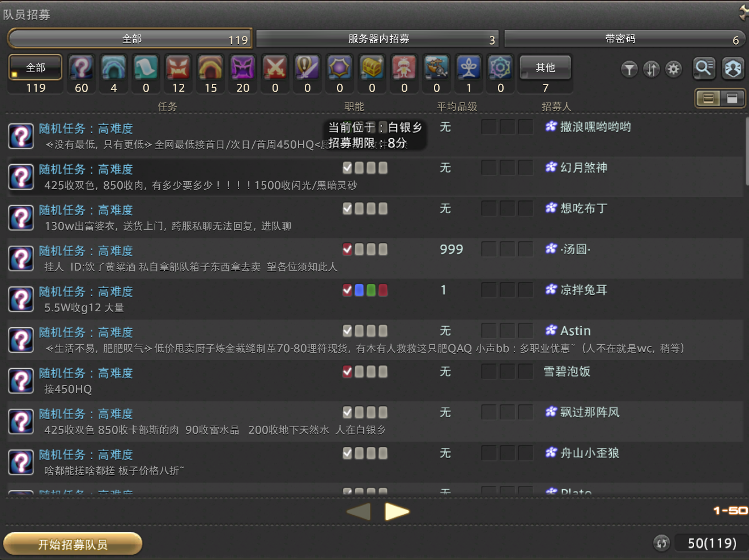
Task: Open the search magnifier panel icon
Action: pyautogui.click(x=704, y=69)
